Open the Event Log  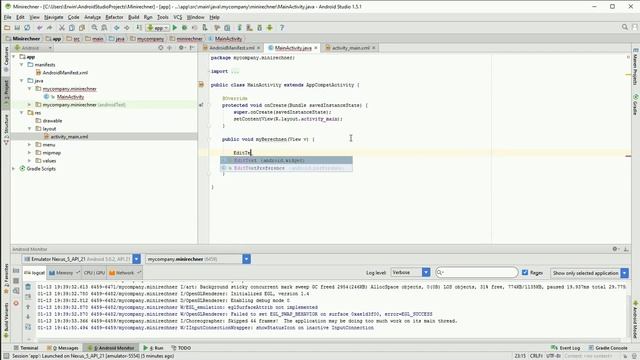tap(566, 348)
